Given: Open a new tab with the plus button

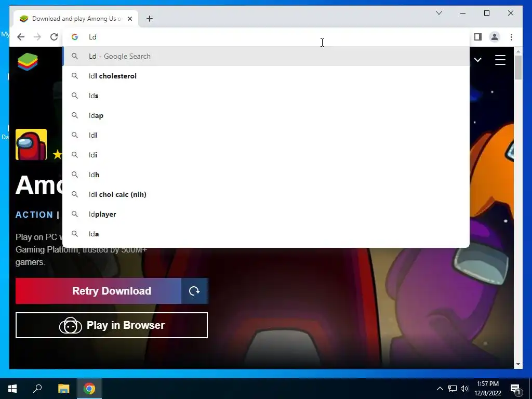Looking at the screenshot, I should click(x=150, y=19).
